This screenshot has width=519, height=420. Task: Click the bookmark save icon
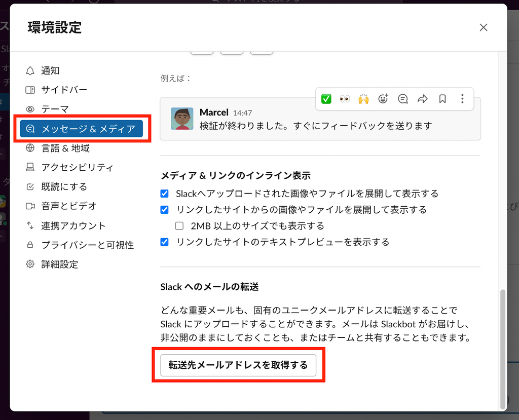(x=442, y=99)
